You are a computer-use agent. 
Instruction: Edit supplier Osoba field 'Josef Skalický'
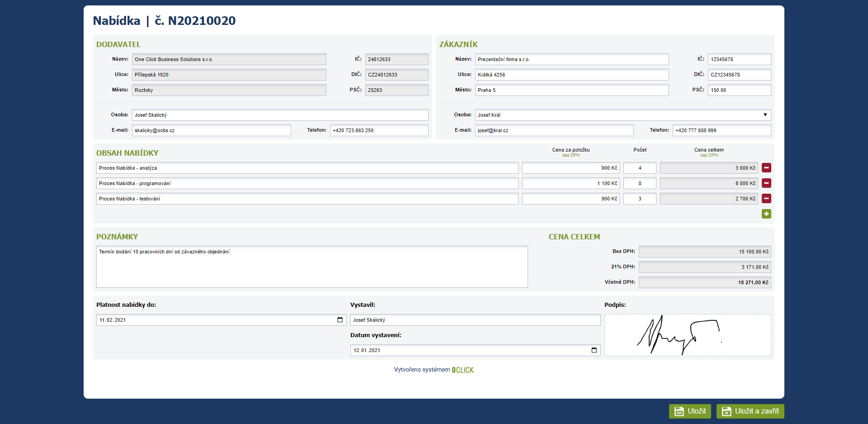280,115
